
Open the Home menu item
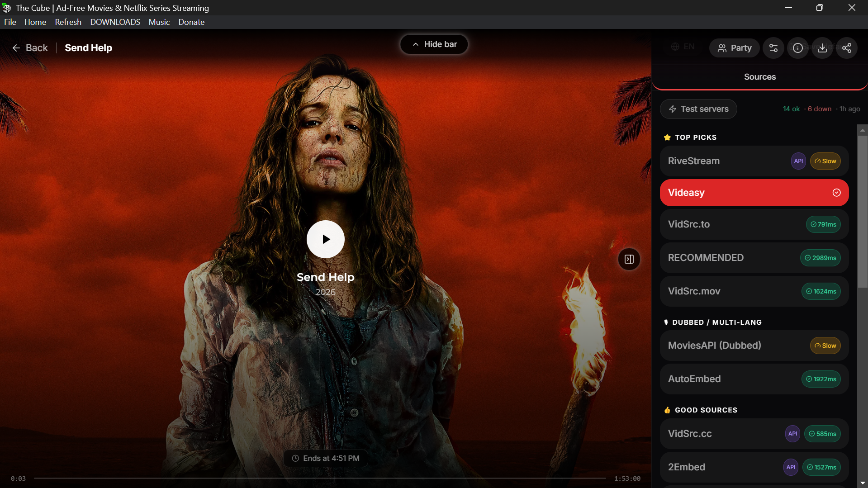pyautogui.click(x=35, y=22)
